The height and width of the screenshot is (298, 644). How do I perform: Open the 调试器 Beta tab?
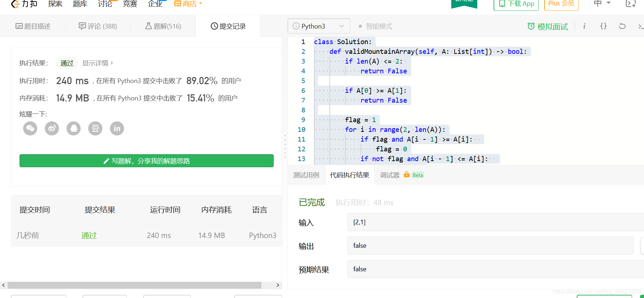pyautogui.click(x=402, y=175)
